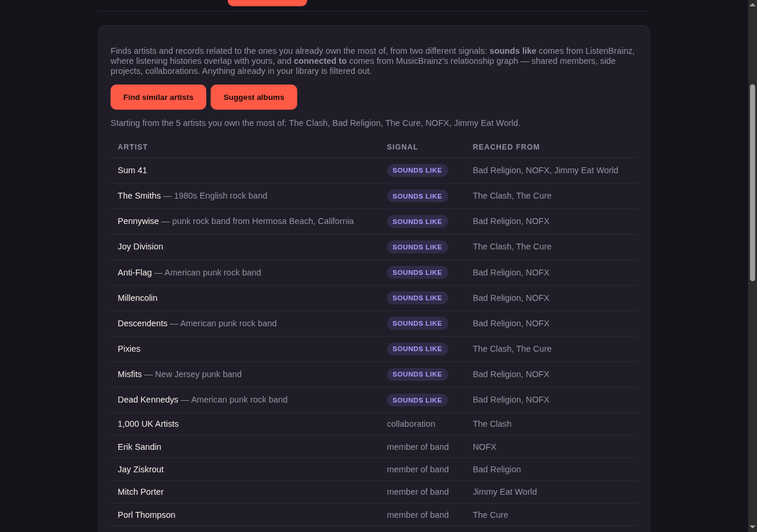Select The Smiths artist name
Image resolution: width=757 pixels, height=532 pixels.
point(139,196)
